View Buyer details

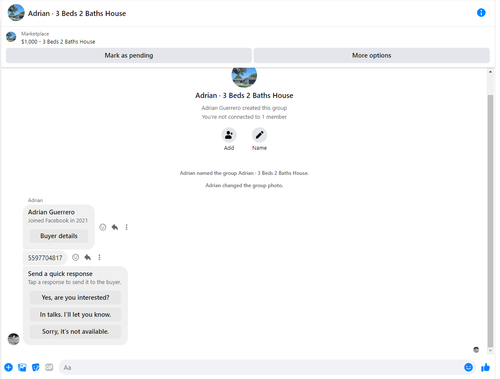click(59, 236)
